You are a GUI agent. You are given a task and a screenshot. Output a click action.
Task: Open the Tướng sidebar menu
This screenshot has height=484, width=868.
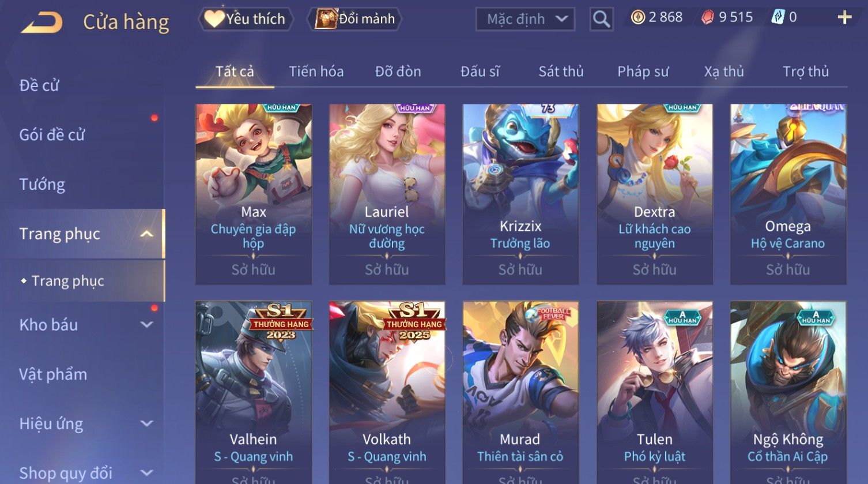coord(42,185)
